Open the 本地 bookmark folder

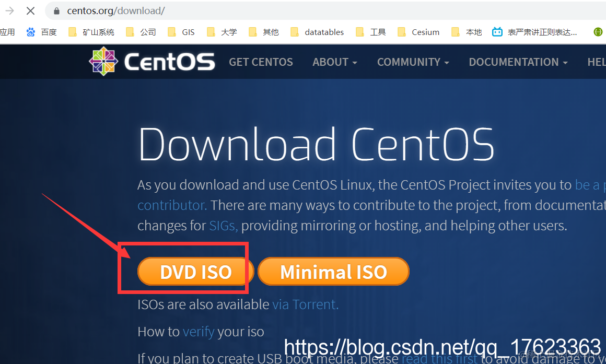pyautogui.click(x=467, y=32)
